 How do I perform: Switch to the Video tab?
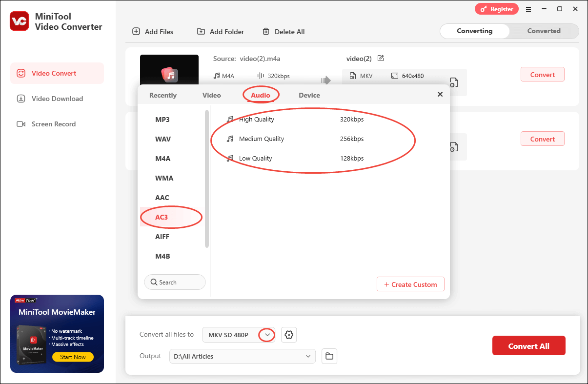coord(212,95)
